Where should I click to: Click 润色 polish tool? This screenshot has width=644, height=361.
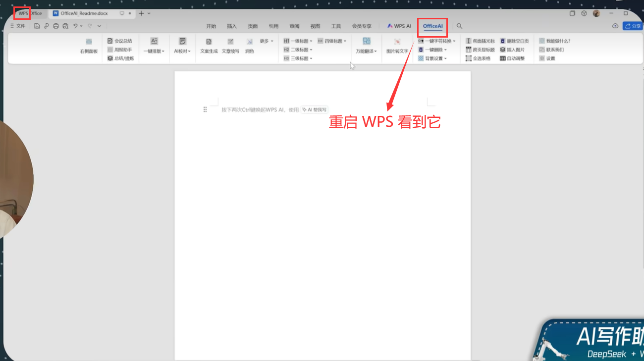pyautogui.click(x=250, y=46)
